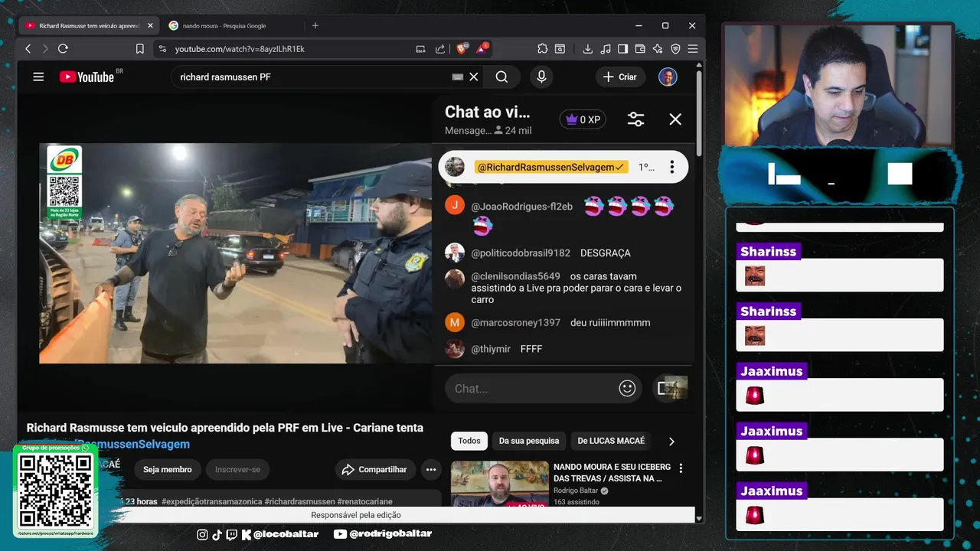
Task: Open the media control music-note icon
Action: (606, 48)
